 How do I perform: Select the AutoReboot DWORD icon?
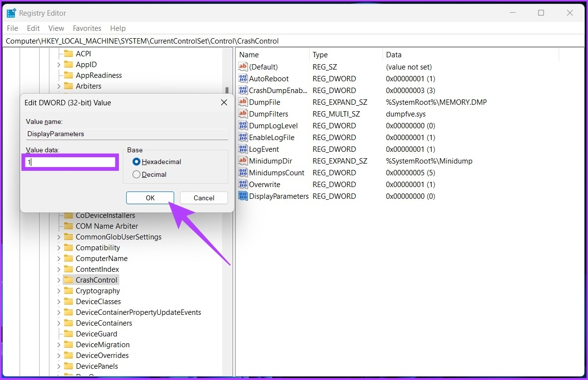[x=243, y=79]
